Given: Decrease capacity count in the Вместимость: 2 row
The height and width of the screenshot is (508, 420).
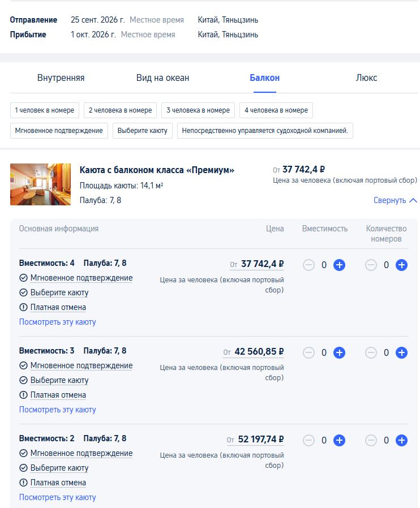Looking at the screenshot, I should point(308,440).
